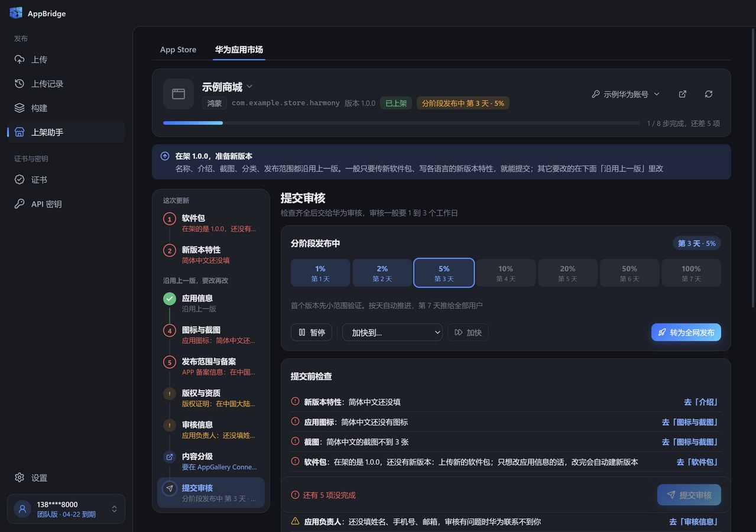Open 上传记录 history page
756x532 pixels.
66,84
